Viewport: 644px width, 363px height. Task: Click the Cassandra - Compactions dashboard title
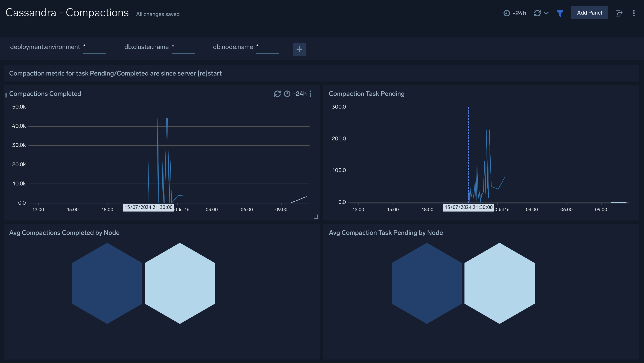tap(67, 12)
